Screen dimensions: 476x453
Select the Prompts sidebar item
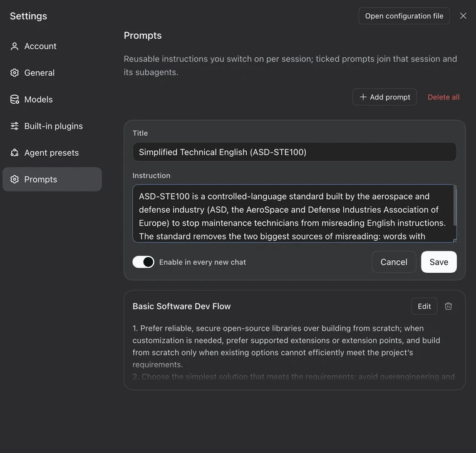click(52, 179)
